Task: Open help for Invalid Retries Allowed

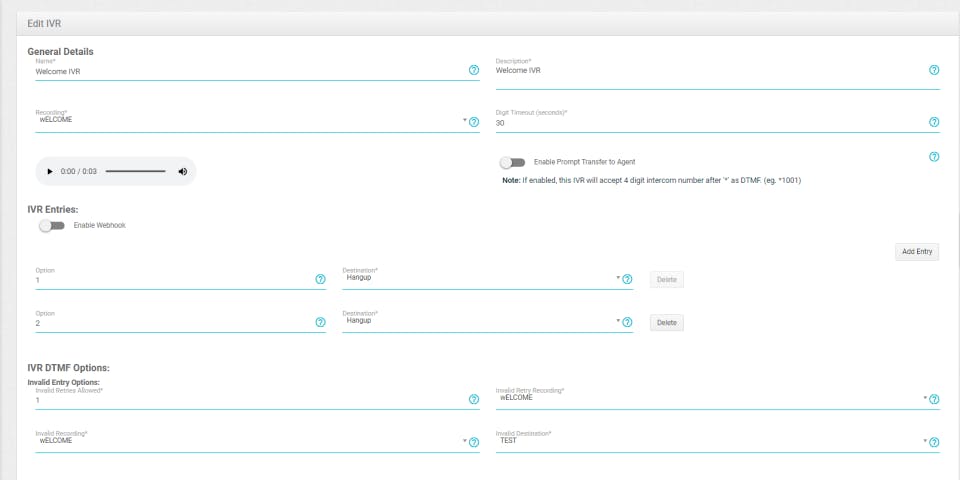Action: pos(473,399)
